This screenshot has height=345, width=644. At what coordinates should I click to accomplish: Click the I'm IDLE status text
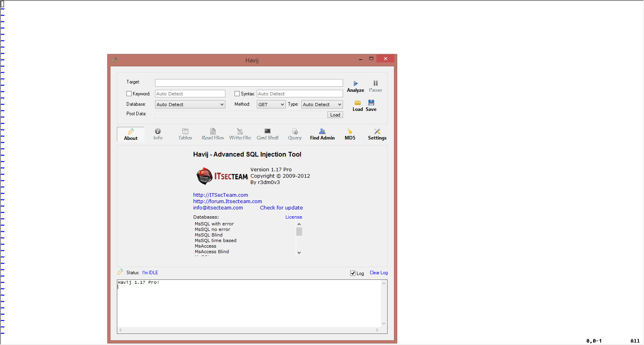(x=150, y=273)
